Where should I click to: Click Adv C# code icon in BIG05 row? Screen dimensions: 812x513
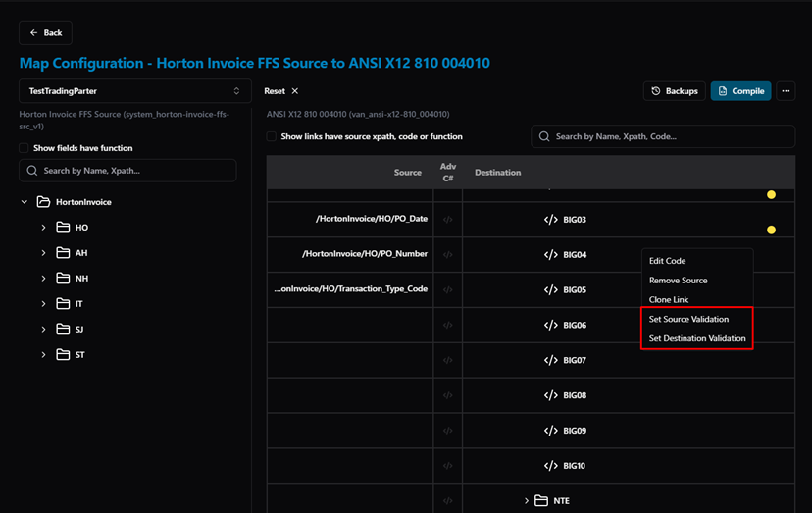click(x=448, y=290)
